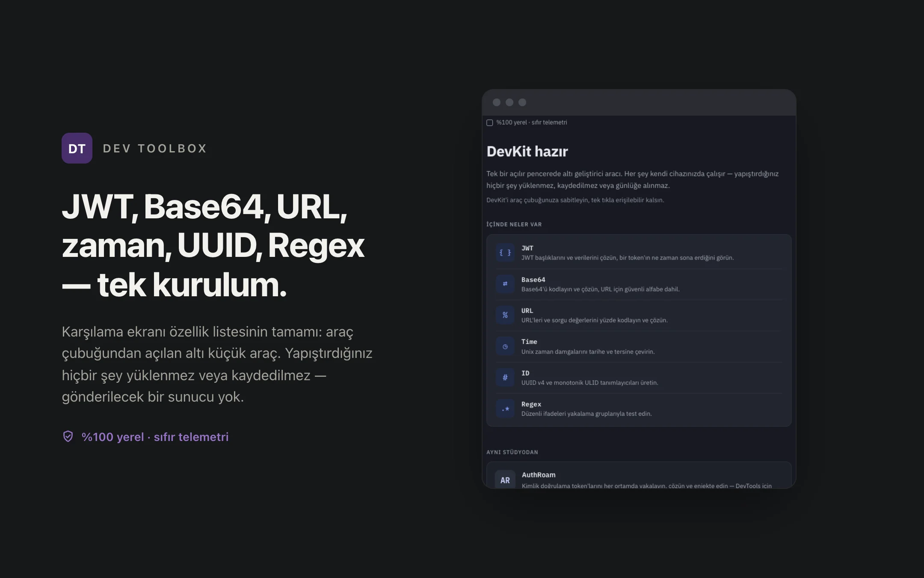Click the AYNI STÜDYODAN section label
Screen dimensions: 924x578
point(512,452)
